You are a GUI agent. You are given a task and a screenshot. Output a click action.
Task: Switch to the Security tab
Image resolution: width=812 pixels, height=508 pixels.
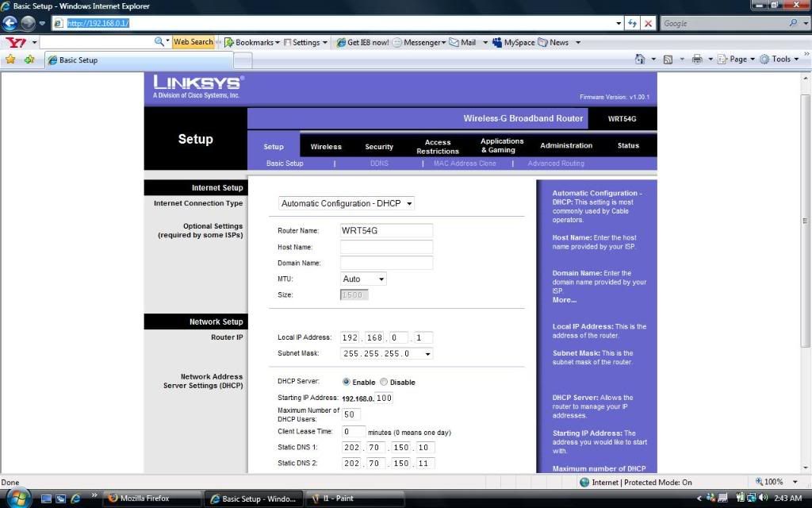pyautogui.click(x=379, y=147)
